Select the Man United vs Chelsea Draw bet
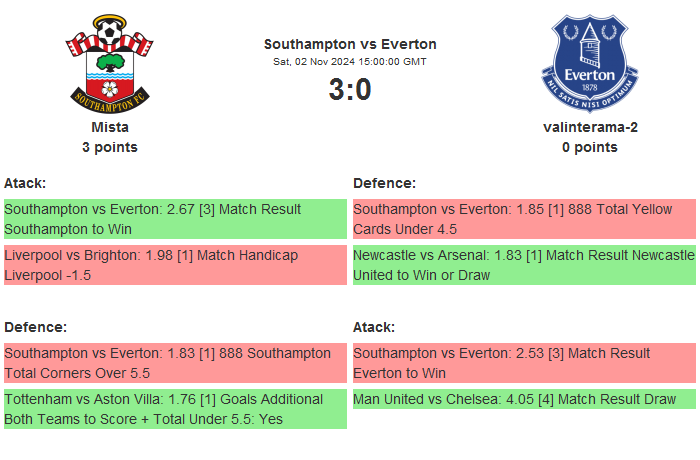 point(524,399)
